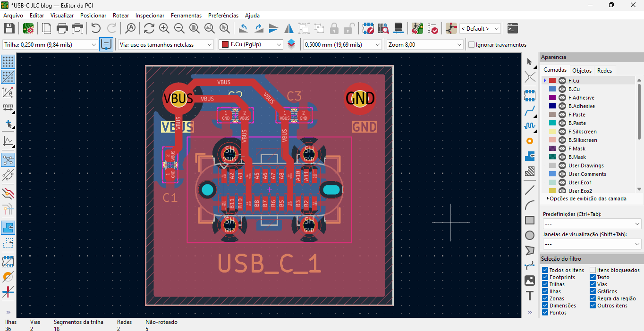Viewport: 644px width, 331px height.
Task: Select the arrow selection tool
Action: (530, 62)
